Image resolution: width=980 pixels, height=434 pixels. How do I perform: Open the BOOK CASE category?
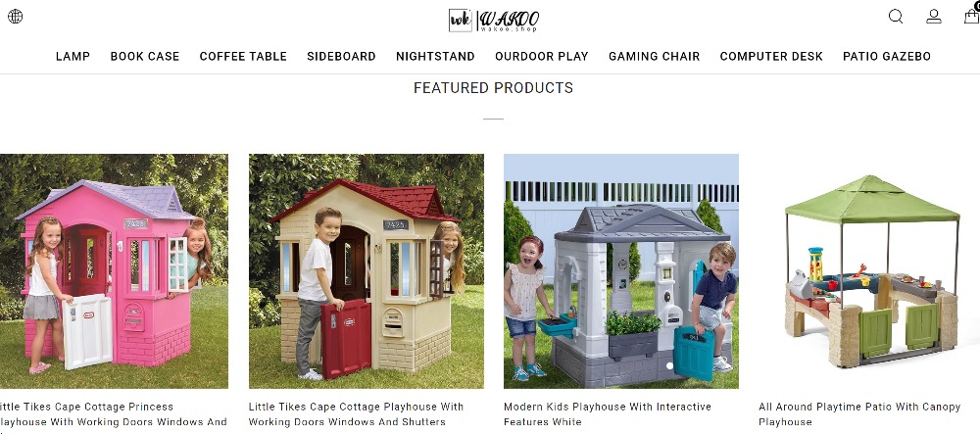click(145, 56)
